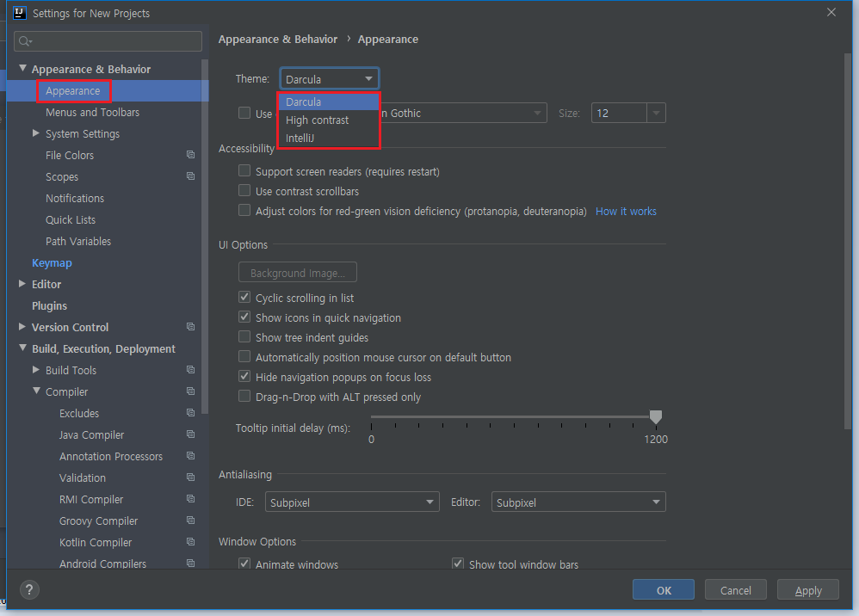Click the project-level icon beside File Colors
859x616 pixels.
190,155
